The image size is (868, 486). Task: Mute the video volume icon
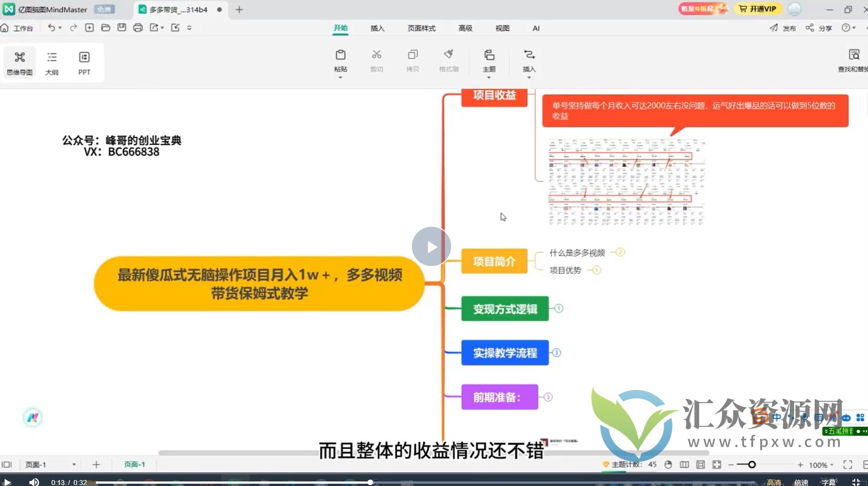(34, 482)
